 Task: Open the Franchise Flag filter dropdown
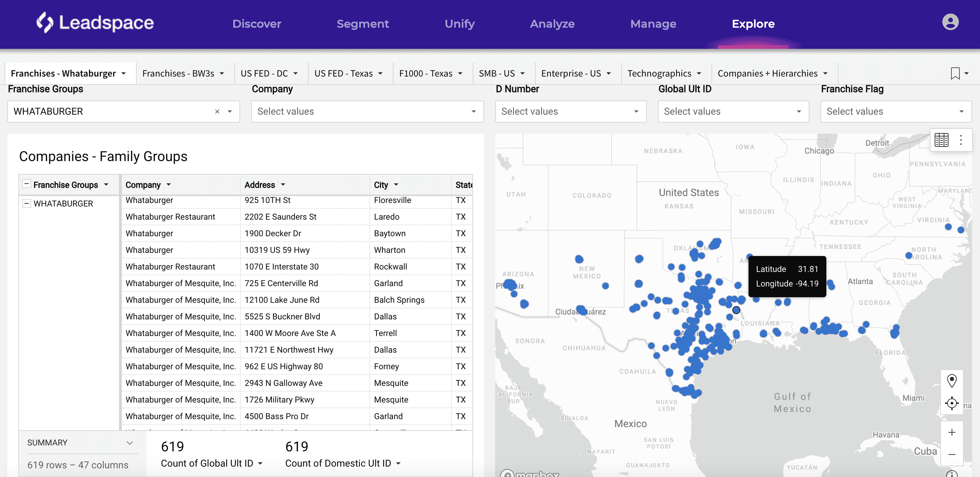point(896,112)
